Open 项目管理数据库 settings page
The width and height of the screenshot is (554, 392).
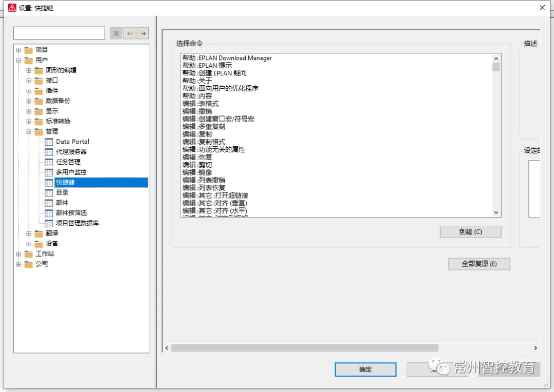coord(77,223)
